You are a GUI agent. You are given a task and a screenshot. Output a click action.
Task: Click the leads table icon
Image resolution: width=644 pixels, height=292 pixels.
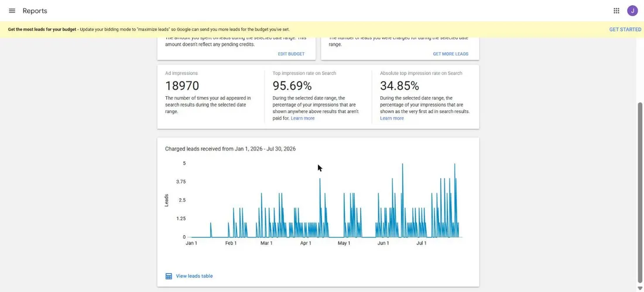point(169,276)
